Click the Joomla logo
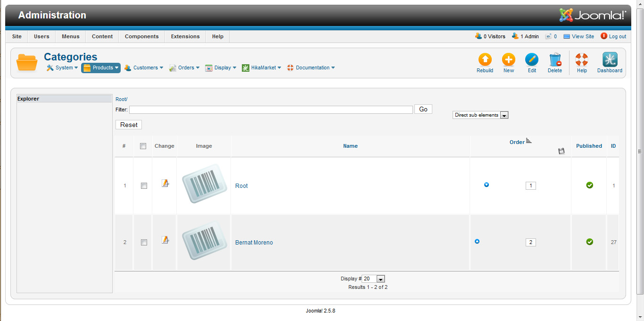Viewport: 644px width, 321px height. coord(593,15)
